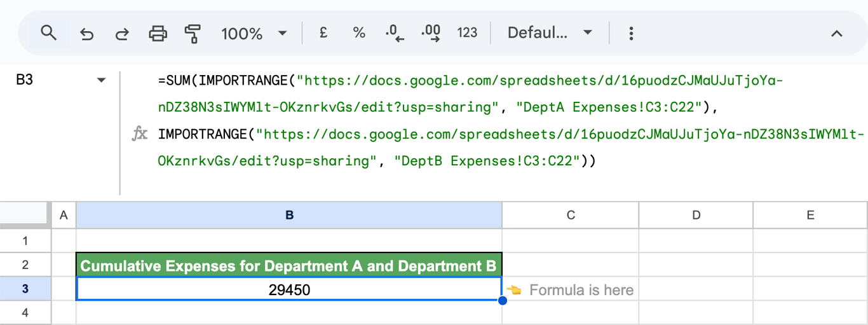The image size is (868, 325).
Task: Click the "Formula is here" cell
Action: tap(571, 289)
